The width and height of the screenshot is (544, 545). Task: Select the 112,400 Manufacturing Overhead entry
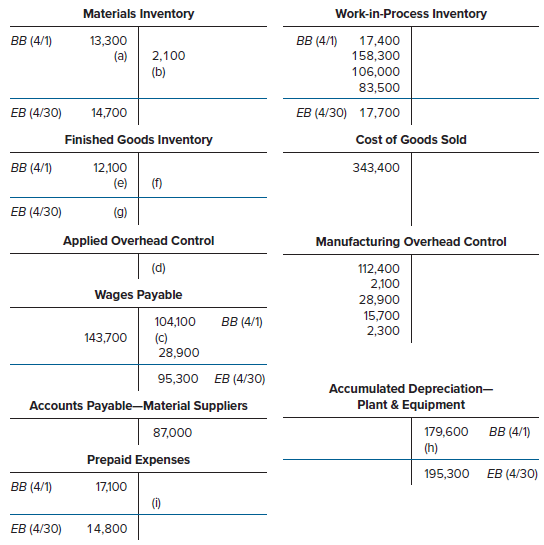coord(379,269)
